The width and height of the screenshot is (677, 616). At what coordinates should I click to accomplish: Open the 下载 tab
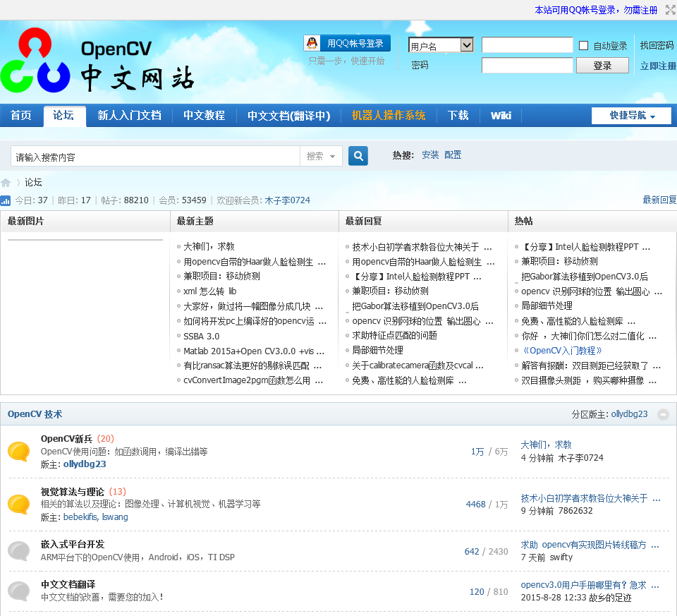458,115
